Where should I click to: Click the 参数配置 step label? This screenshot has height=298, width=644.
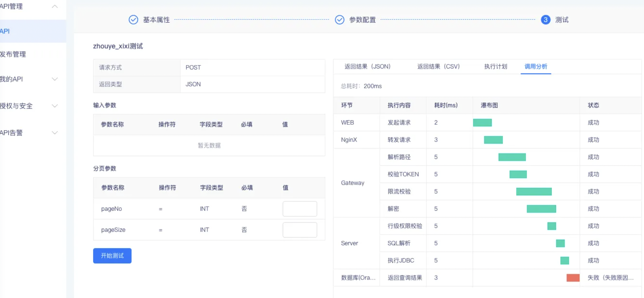coord(362,20)
